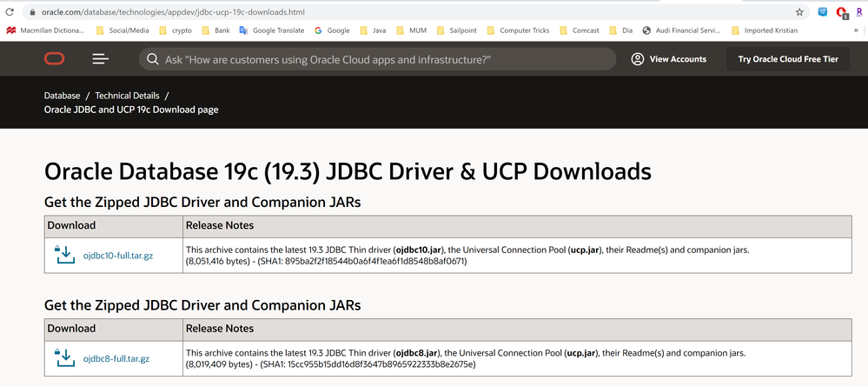868x387 pixels.
Task: Open the Sailpoint bookmarks folder
Action: click(457, 30)
